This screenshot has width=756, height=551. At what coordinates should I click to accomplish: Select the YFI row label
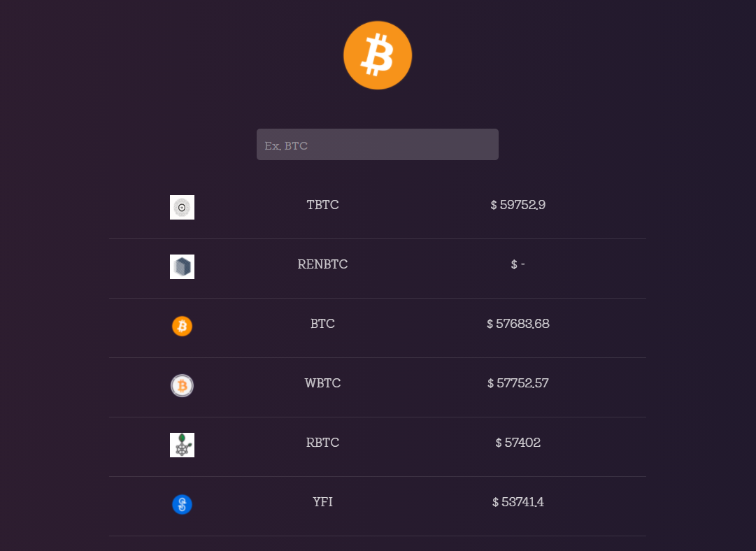[322, 502]
